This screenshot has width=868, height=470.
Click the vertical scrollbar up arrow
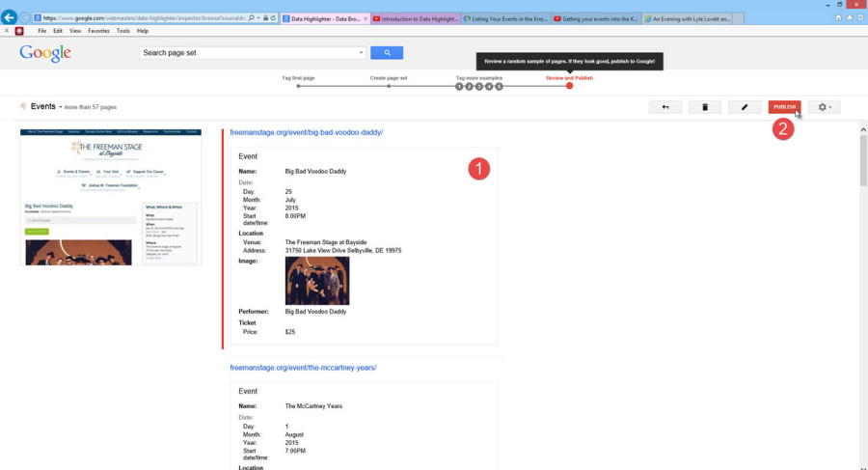point(863,129)
